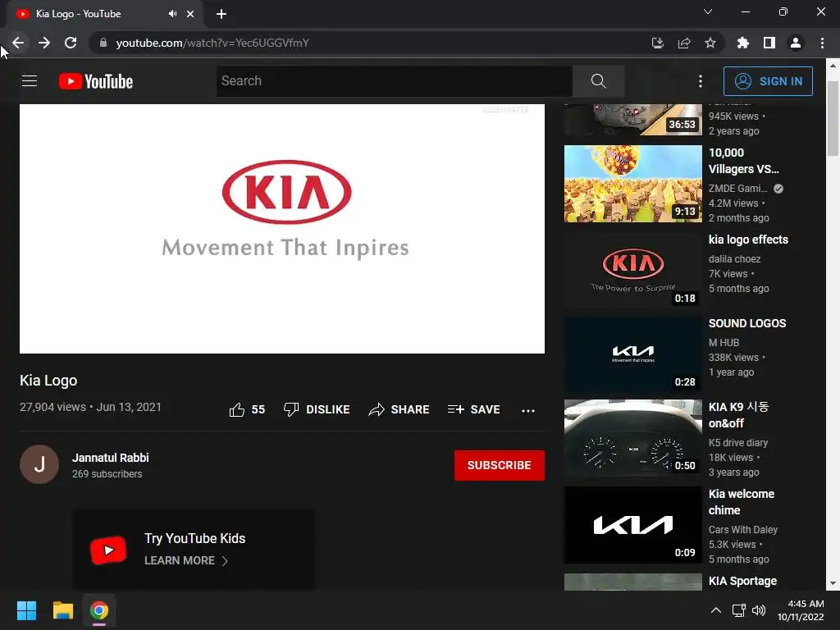Click 'Kia welcome chime' title

pyautogui.click(x=742, y=502)
